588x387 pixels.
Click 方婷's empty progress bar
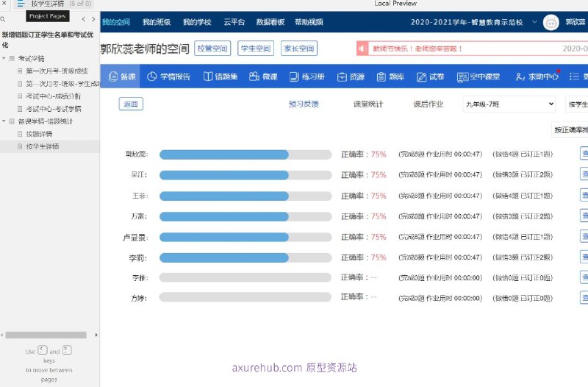245,297
